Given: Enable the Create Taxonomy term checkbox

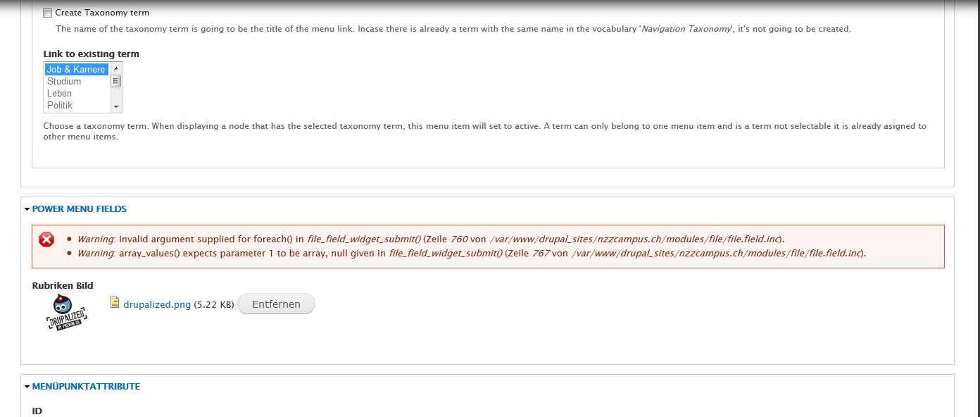Looking at the screenshot, I should pyautogui.click(x=48, y=13).
